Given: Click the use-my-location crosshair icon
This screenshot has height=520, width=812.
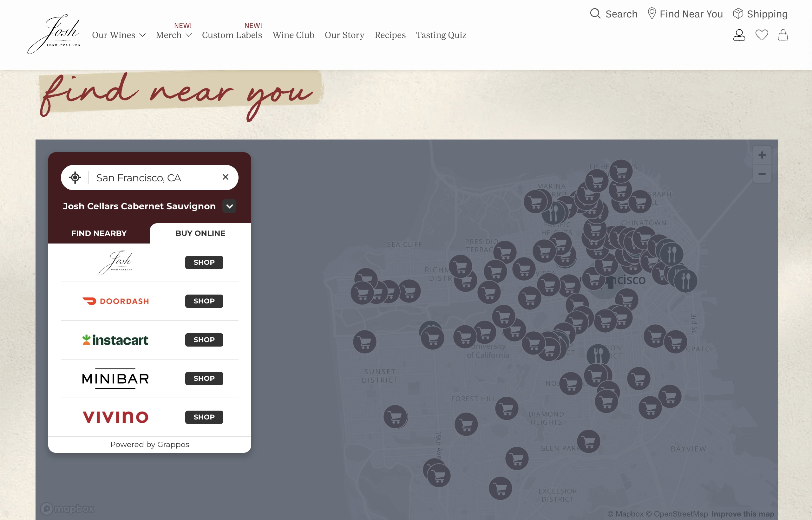Looking at the screenshot, I should (x=75, y=178).
